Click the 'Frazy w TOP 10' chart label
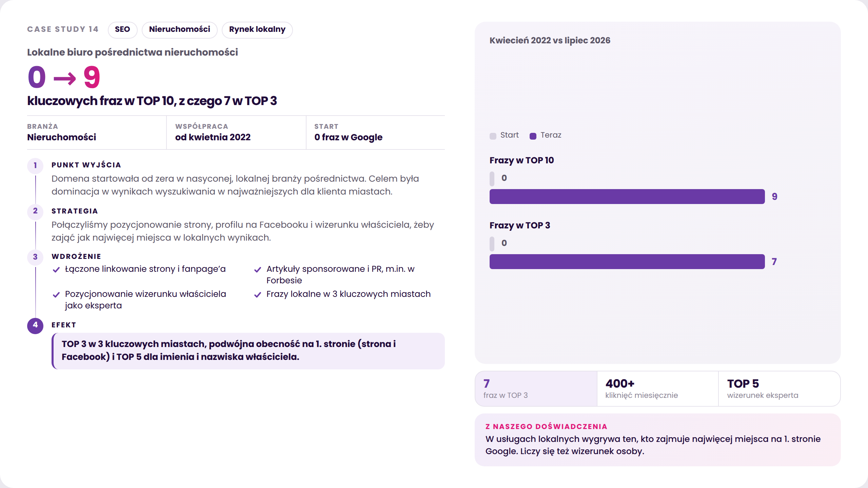Image resolution: width=868 pixels, height=488 pixels. point(521,160)
